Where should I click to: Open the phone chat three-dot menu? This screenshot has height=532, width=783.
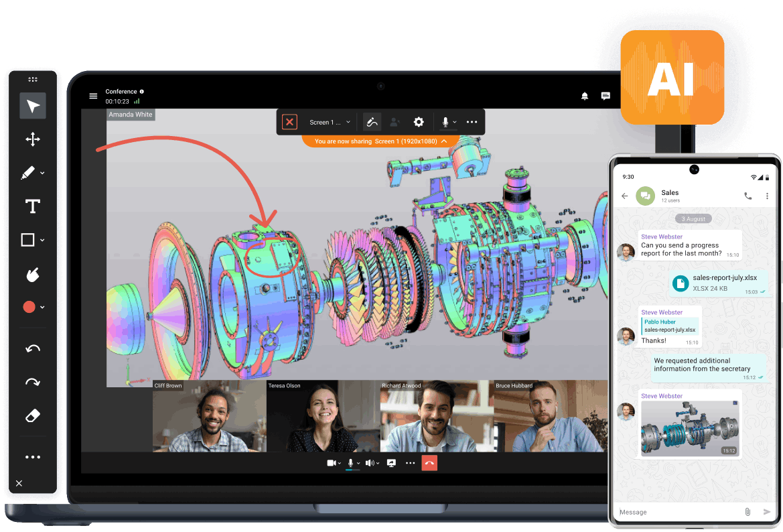point(768,196)
